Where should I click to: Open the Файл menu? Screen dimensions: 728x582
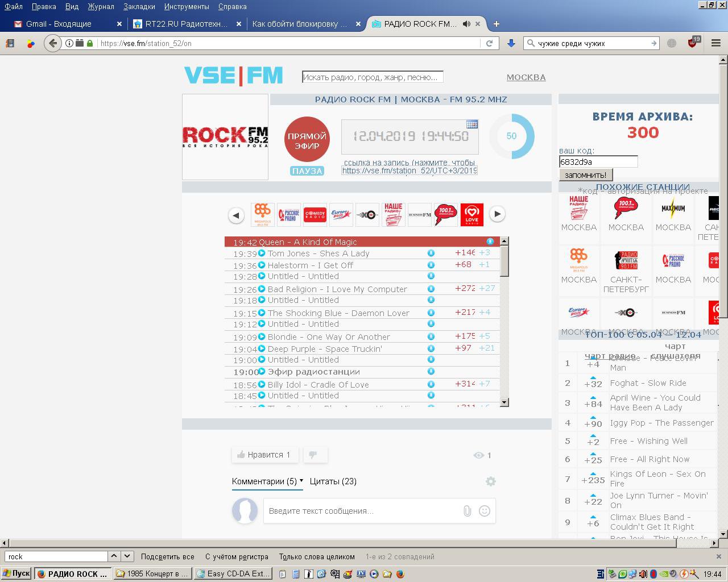(x=14, y=6)
